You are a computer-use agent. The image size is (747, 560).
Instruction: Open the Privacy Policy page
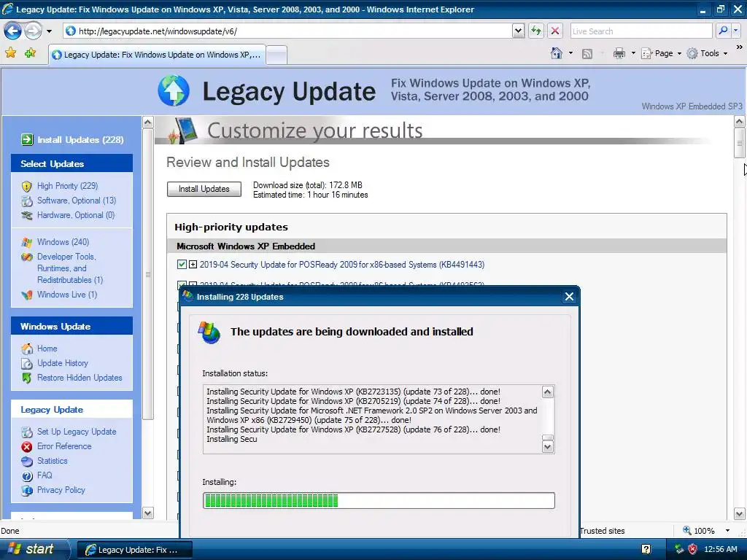pos(61,490)
